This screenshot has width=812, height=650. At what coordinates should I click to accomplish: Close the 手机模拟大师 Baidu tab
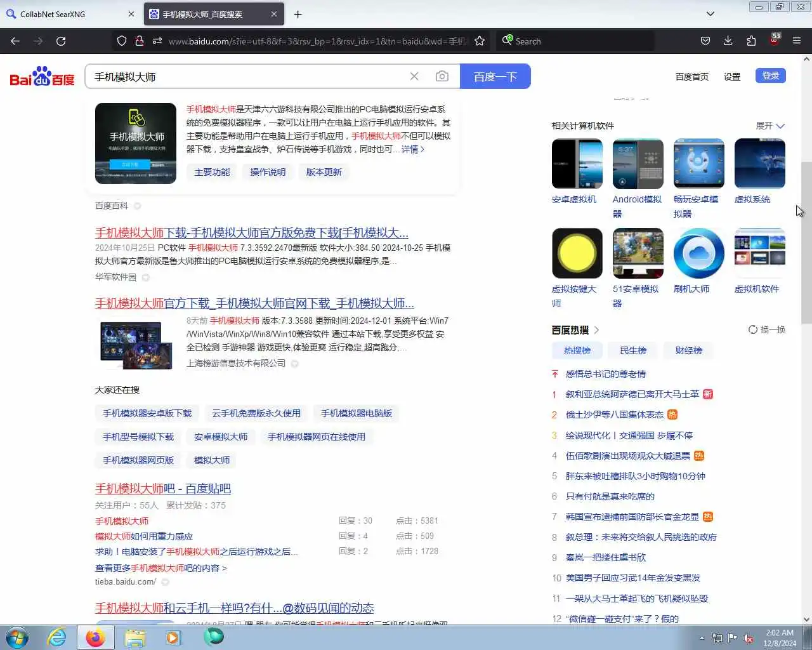click(x=274, y=14)
